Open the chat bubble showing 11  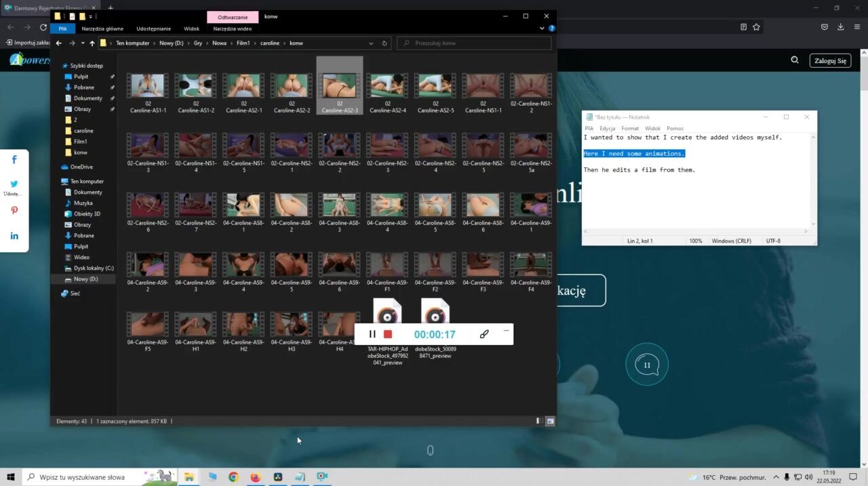tap(647, 365)
